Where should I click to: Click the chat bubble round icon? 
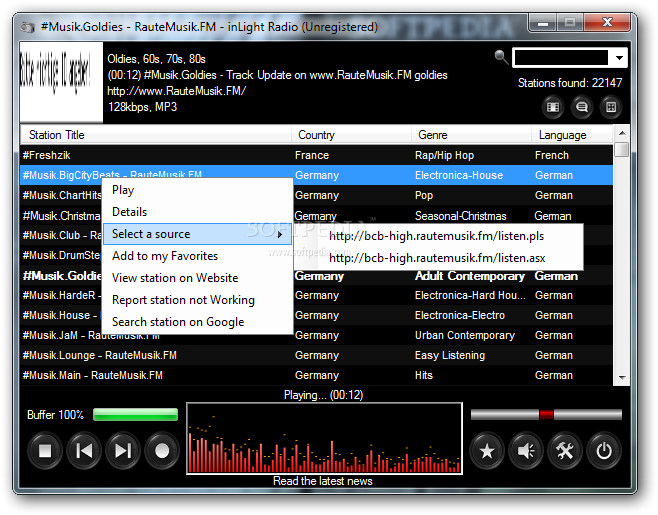point(582,107)
